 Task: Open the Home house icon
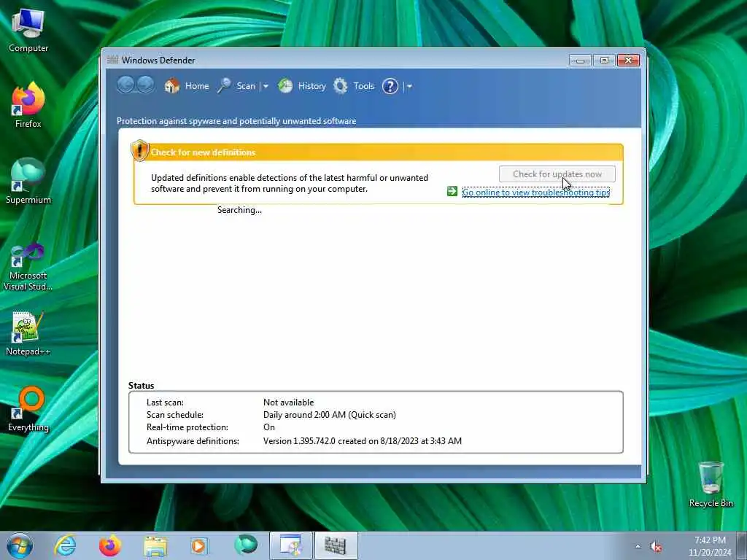(172, 86)
